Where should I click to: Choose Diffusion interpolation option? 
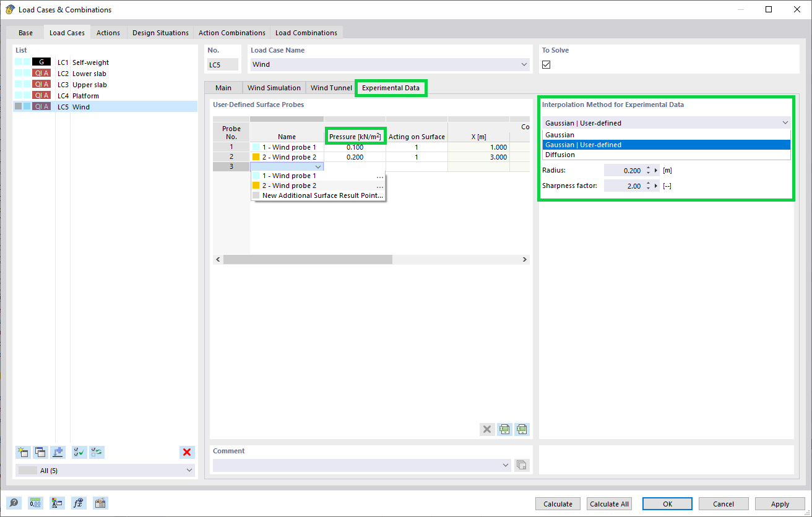(x=667, y=155)
